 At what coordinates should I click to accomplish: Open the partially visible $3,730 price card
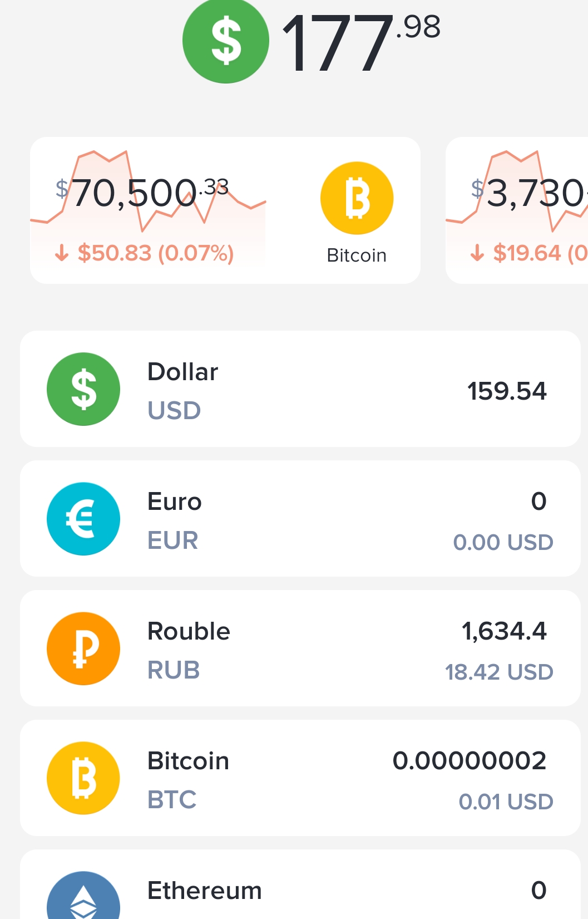click(517, 210)
